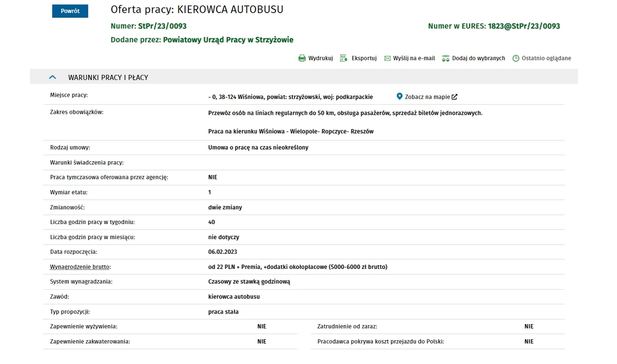
Task: Click the Zakres obowiązków label
Action: (76, 112)
